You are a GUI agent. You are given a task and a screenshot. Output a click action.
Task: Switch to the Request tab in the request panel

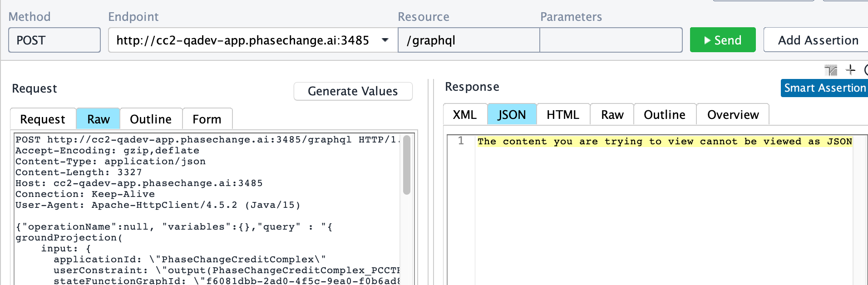coord(43,119)
